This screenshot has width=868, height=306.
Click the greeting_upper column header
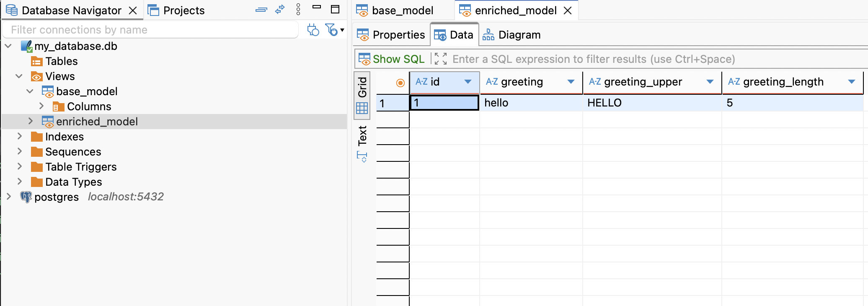coord(653,82)
